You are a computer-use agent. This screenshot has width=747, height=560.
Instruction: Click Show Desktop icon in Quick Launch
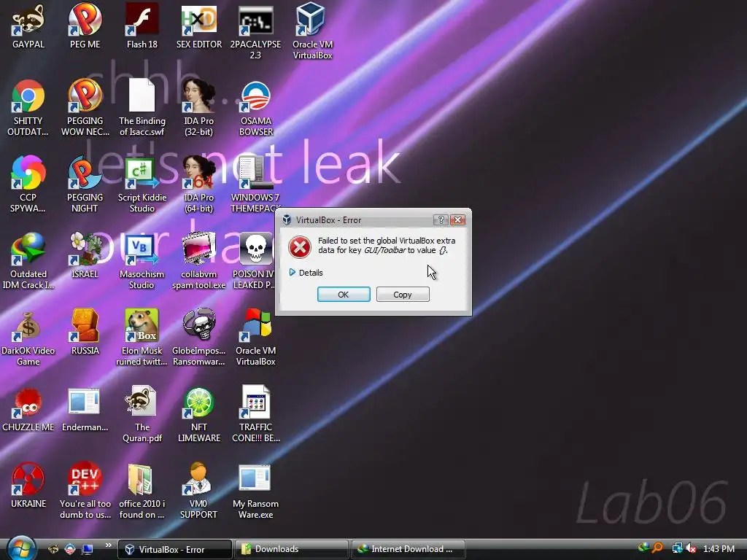88,549
